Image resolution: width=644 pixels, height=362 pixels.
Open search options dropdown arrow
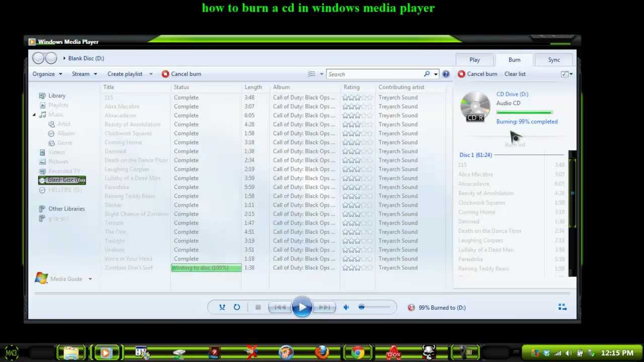[436, 74]
